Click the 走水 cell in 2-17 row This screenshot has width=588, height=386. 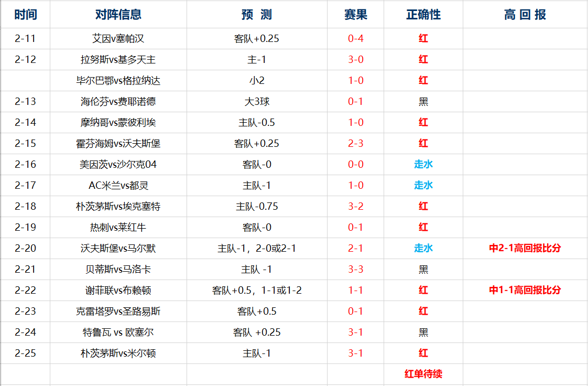point(423,186)
